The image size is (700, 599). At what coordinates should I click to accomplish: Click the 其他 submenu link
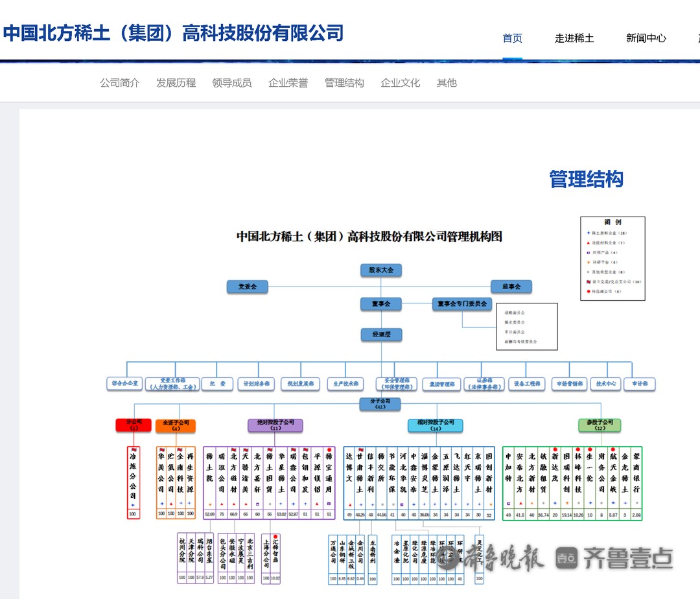click(447, 83)
